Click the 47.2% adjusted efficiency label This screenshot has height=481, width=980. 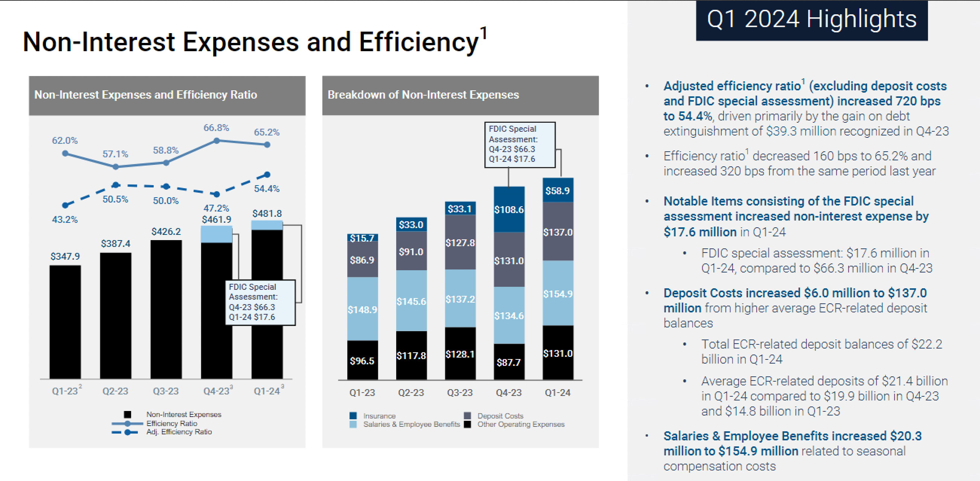[216, 209]
